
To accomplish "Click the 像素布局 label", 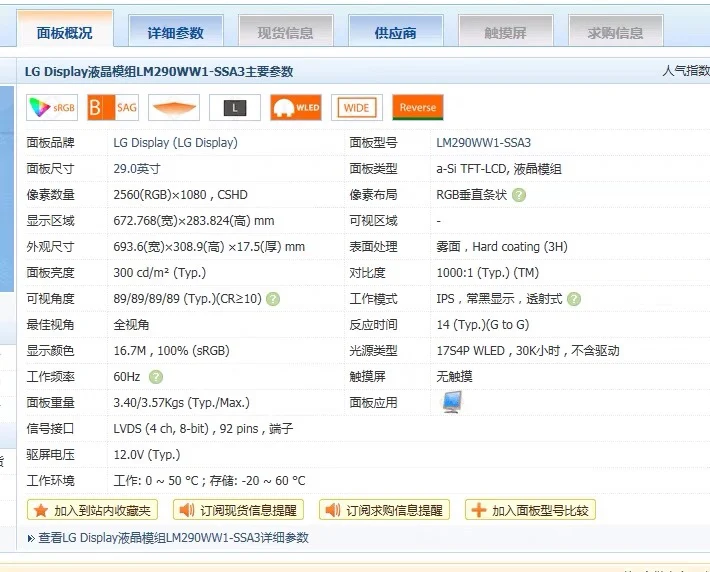I will pyautogui.click(x=373, y=195).
